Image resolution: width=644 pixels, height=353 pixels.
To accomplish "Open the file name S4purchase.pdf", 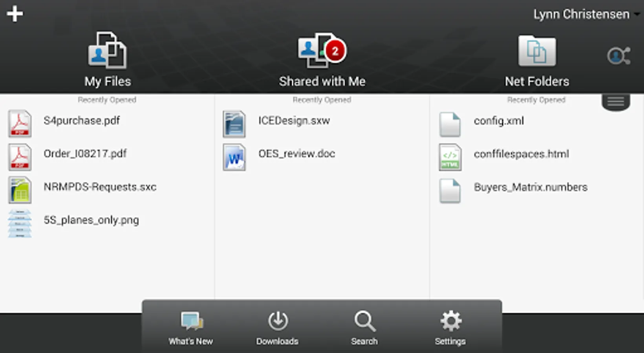I will 82,121.
